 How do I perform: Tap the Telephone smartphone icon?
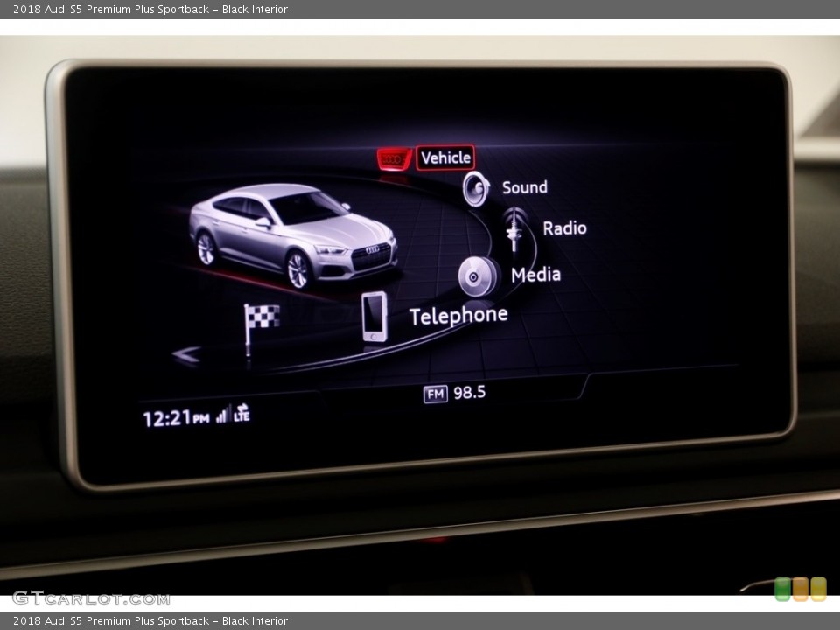click(374, 317)
